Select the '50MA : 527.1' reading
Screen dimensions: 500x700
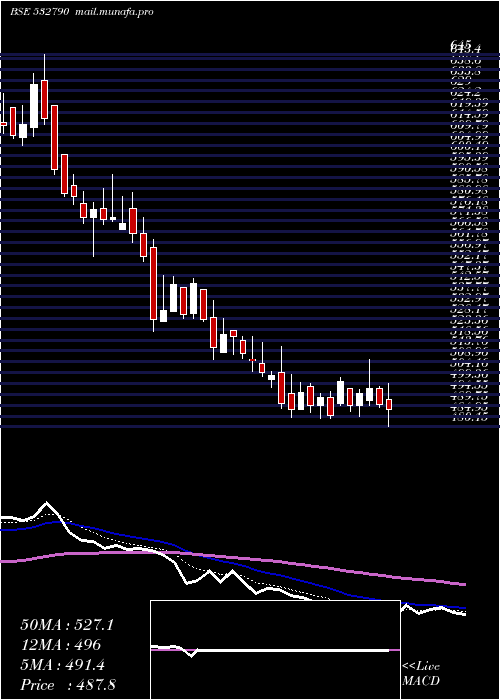click(67, 625)
